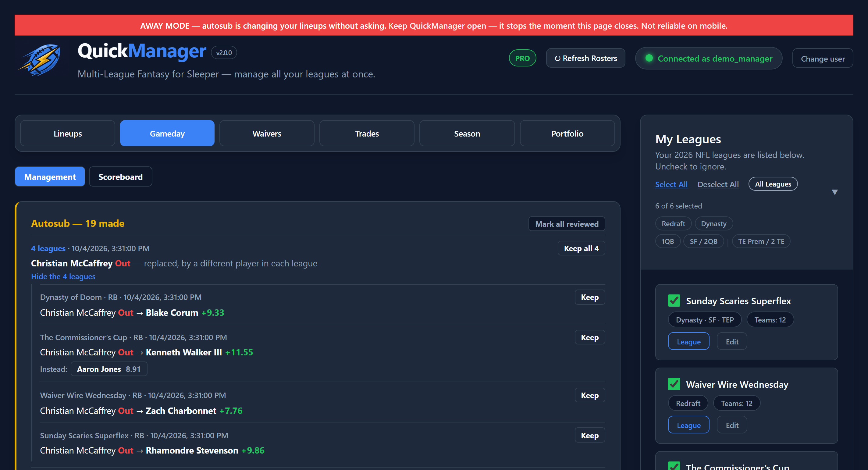Image resolution: width=868 pixels, height=470 pixels.
Task: Toggle the Dynasty filter chip
Action: click(713, 223)
